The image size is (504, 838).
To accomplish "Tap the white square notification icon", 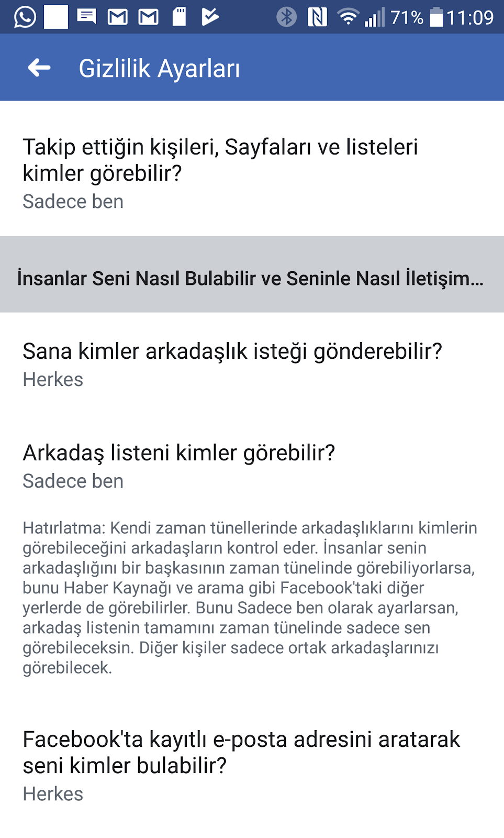I will pos(56,17).
